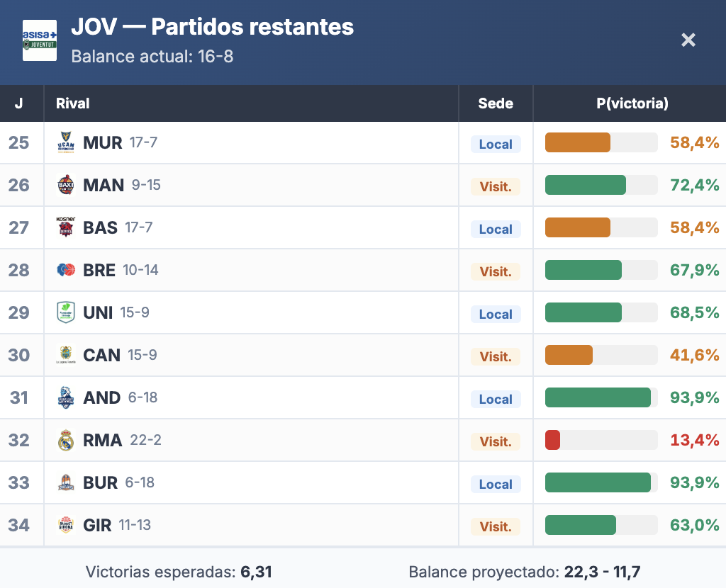
Task: Click the UCAM Murcia team logo
Action: pyautogui.click(x=66, y=143)
